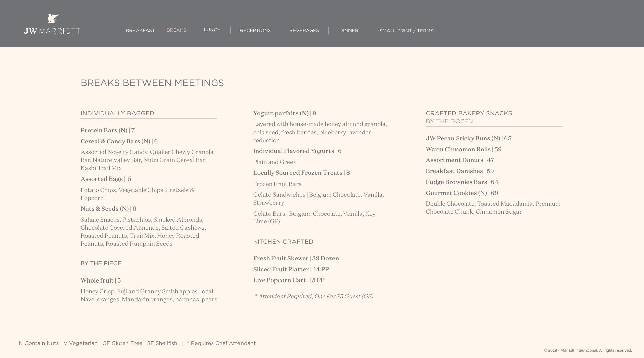Click the Crafted Bakery Snacks heading

pos(469,113)
